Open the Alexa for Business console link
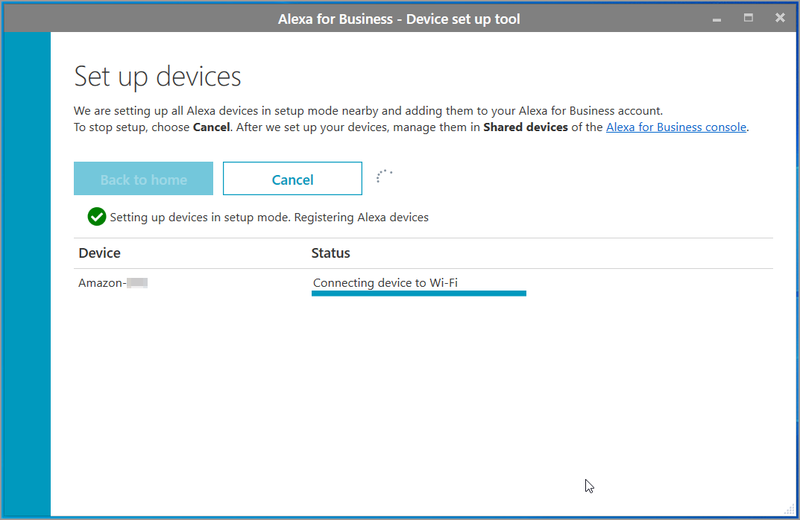The width and height of the screenshot is (800, 520). pos(676,127)
